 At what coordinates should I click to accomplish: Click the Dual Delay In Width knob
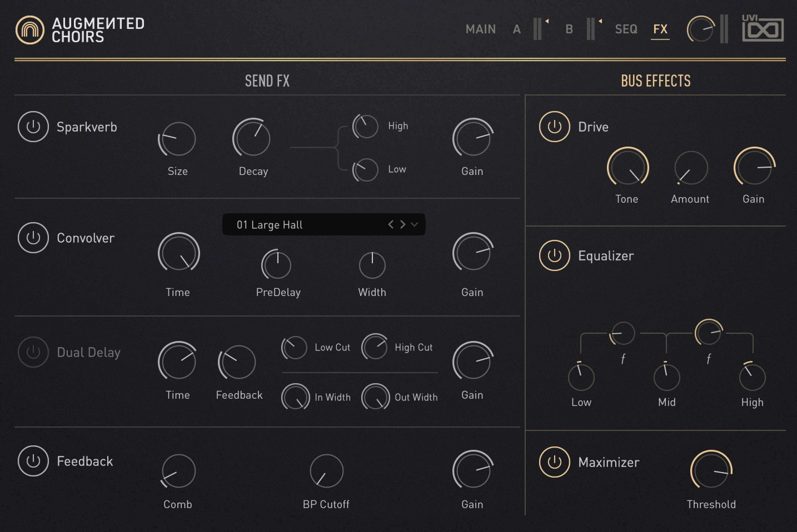point(295,397)
